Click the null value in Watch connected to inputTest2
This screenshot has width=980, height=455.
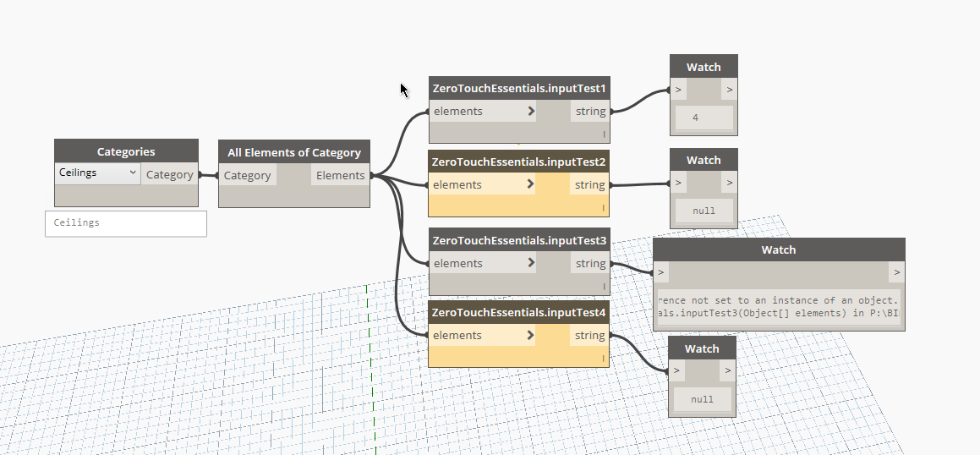(x=704, y=211)
